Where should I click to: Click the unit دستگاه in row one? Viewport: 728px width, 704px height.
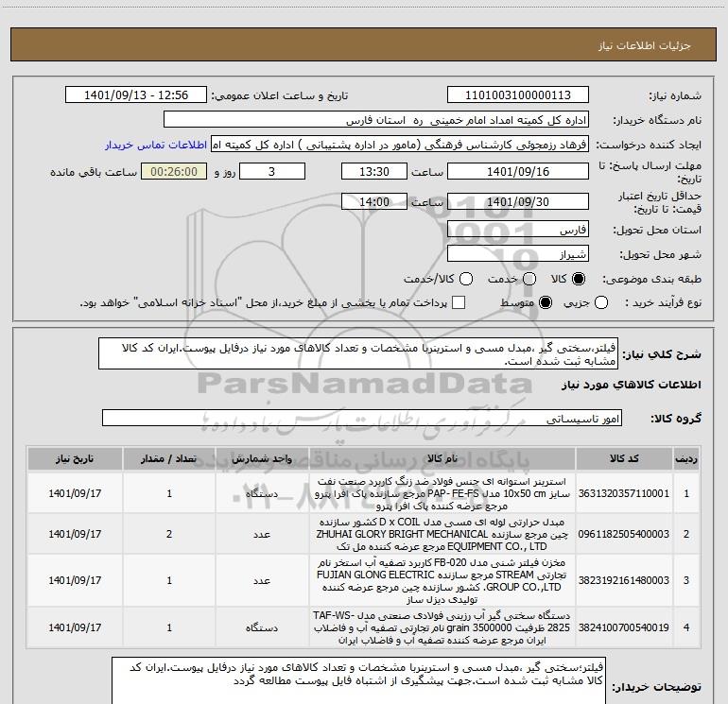262,494
